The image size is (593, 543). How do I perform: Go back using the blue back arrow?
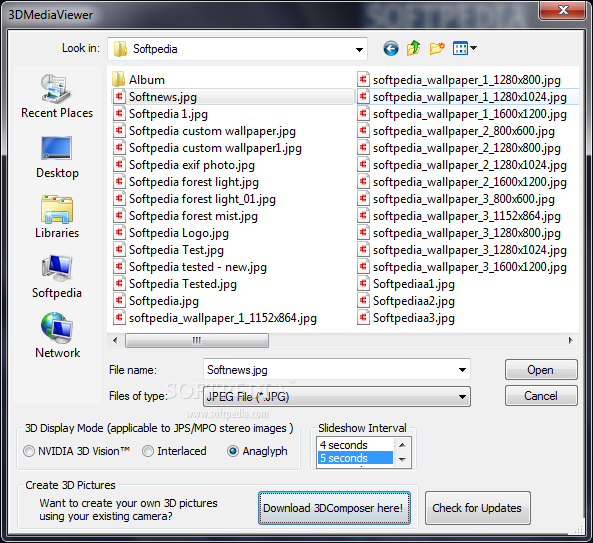(x=391, y=48)
